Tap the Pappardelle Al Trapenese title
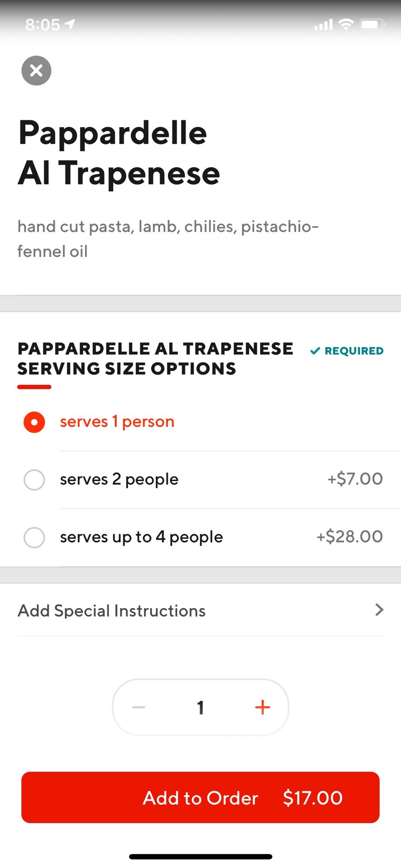The height and width of the screenshot is (868, 401). point(119,153)
